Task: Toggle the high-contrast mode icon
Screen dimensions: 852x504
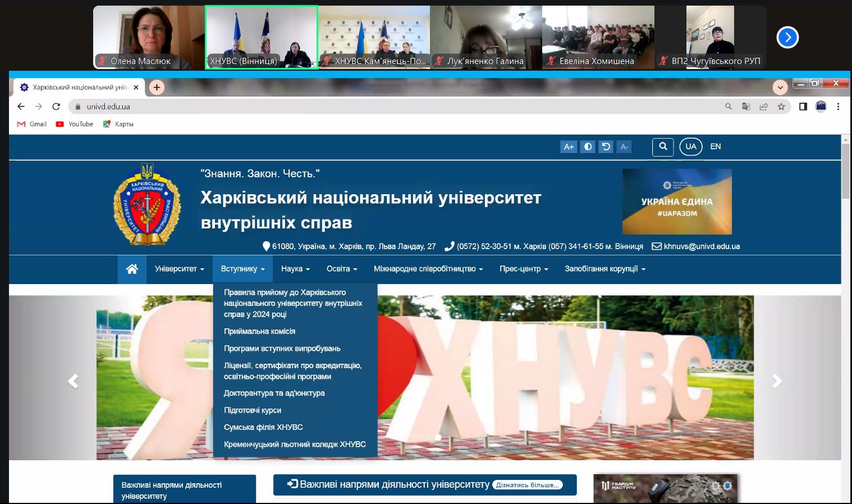Action: pyautogui.click(x=588, y=146)
